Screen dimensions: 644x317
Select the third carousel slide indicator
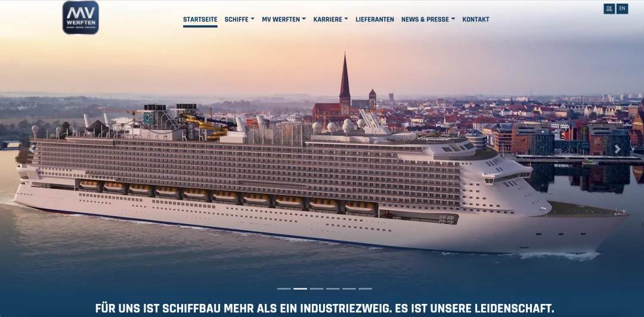[x=317, y=288]
